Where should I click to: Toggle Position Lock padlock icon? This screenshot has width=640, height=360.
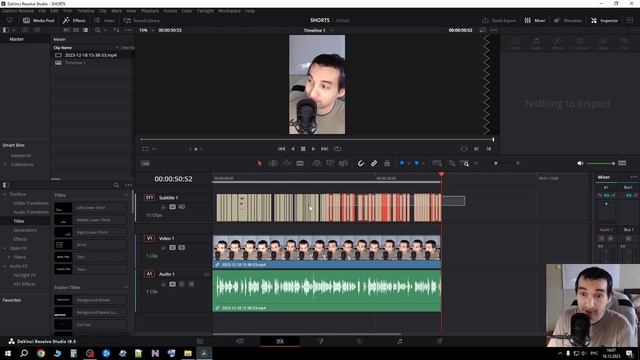click(x=387, y=163)
